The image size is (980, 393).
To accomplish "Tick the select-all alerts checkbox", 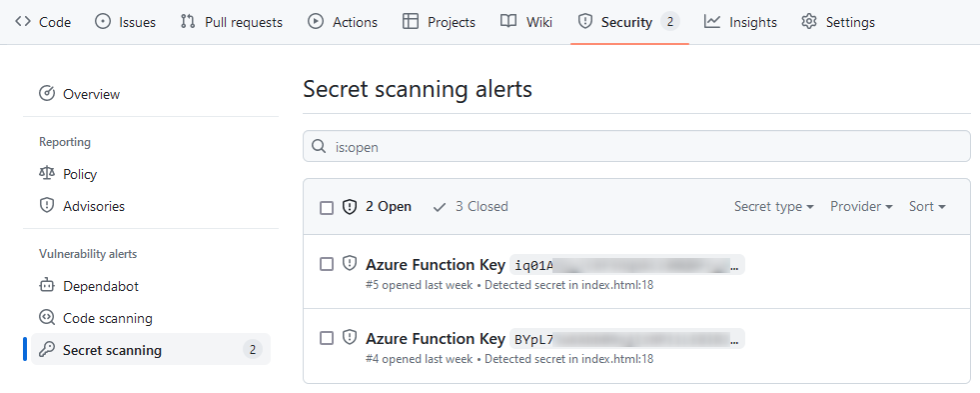I will tap(327, 207).
